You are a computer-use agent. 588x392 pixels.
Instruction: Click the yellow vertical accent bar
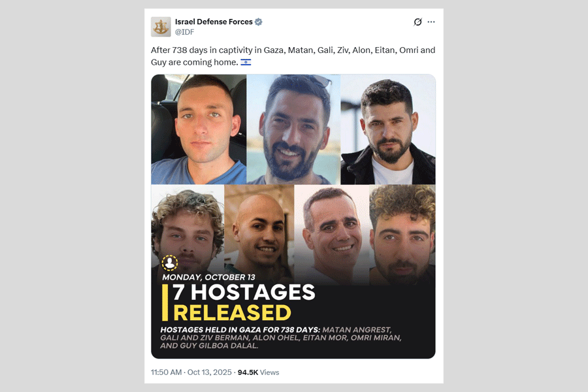coord(165,302)
